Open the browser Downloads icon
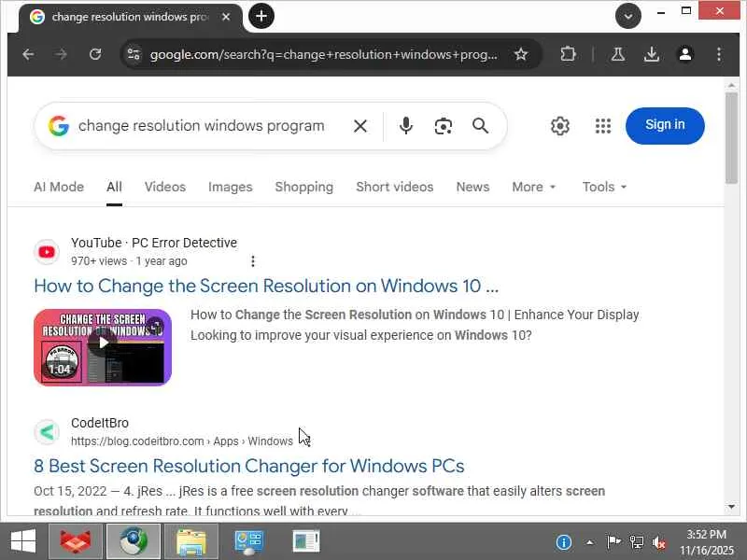Image resolution: width=747 pixels, height=560 pixels. [651, 54]
